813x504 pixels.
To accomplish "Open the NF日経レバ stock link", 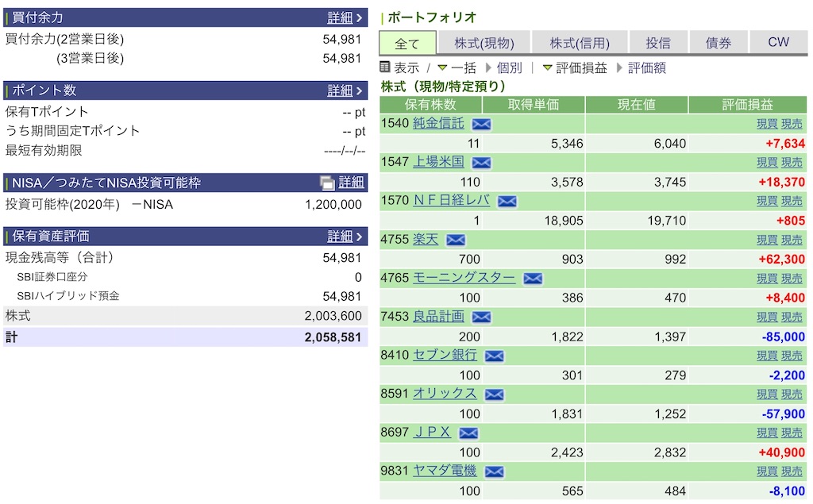I will coord(452,200).
